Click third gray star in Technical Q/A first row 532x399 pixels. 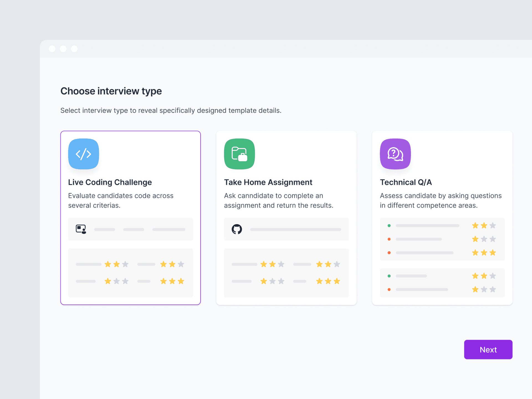click(x=493, y=226)
